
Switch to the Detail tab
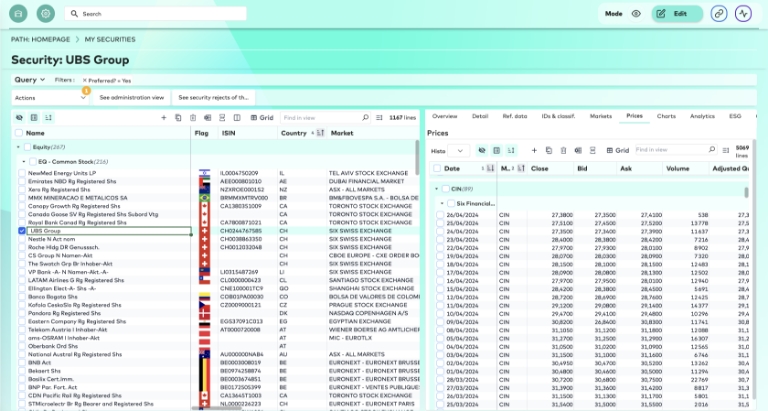[480, 116]
